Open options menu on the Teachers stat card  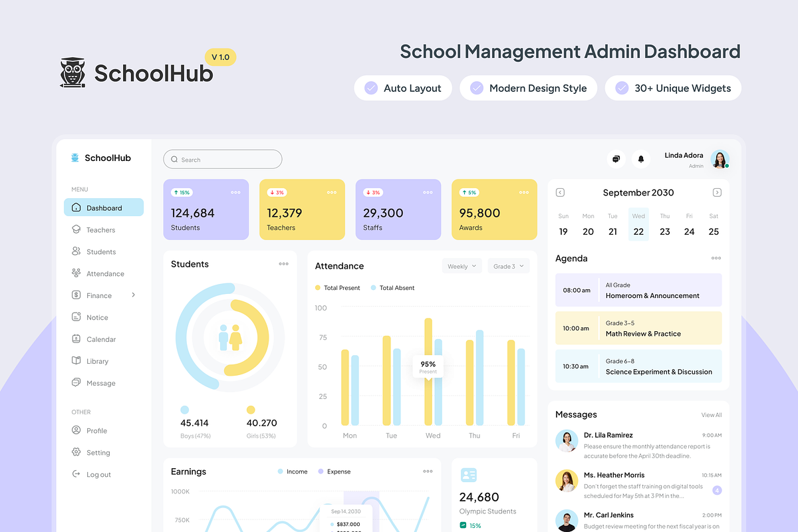click(332, 192)
